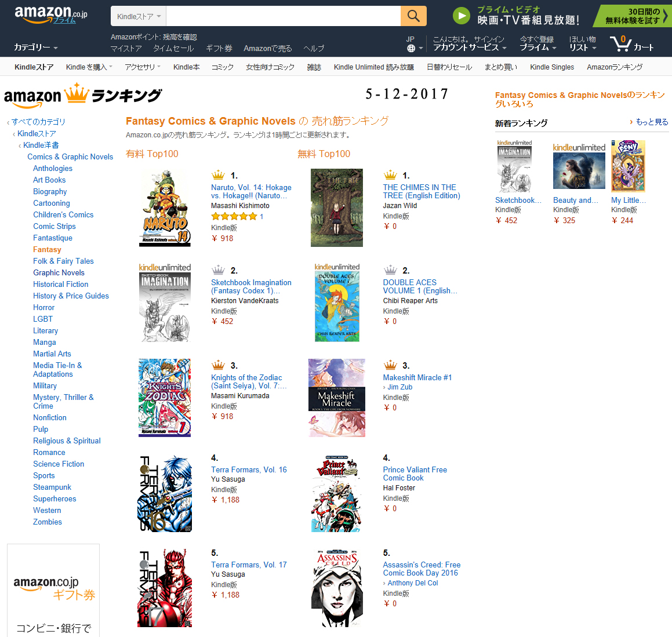The width and height of the screenshot is (672, 637).
Task: Open the Kindleを購入 dropdown menu
Action: click(89, 67)
